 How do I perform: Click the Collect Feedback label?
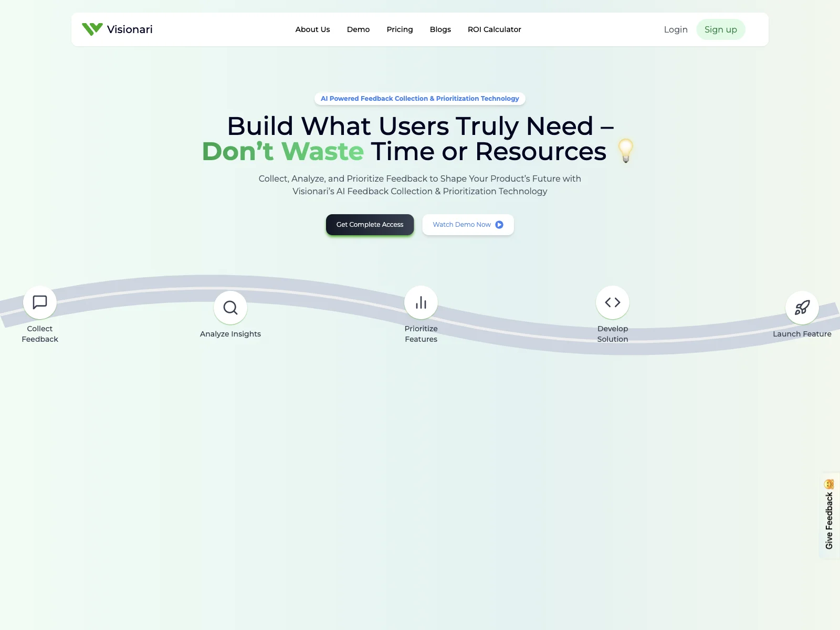tap(40, 334)
